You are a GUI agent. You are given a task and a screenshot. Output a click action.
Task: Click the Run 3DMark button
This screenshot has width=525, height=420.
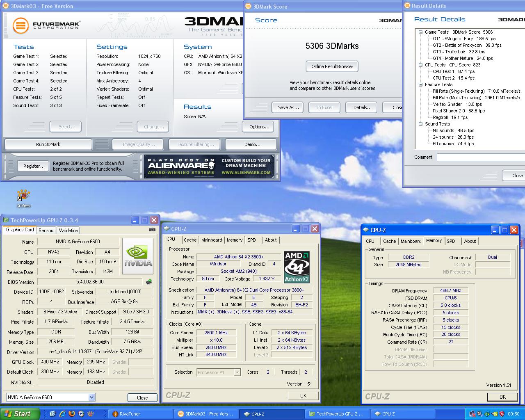(48, 144)
